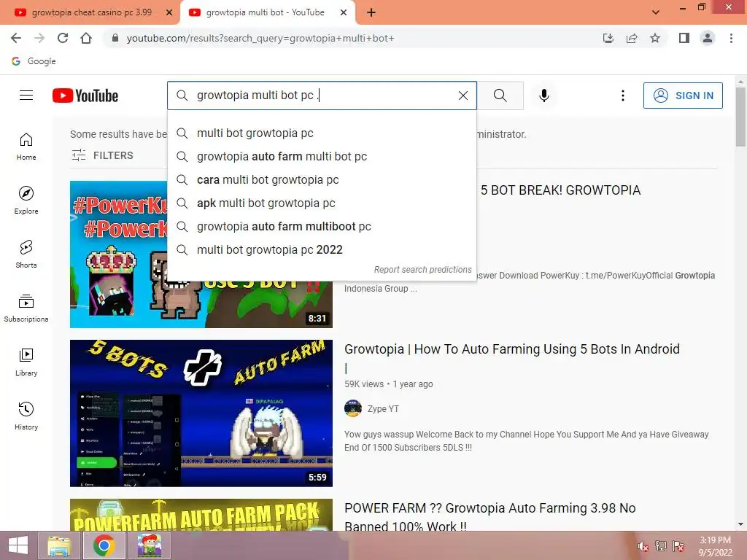Click the install app icon in address bar
Viewport: 747px width, 560px height.
(x=608, y=38)
